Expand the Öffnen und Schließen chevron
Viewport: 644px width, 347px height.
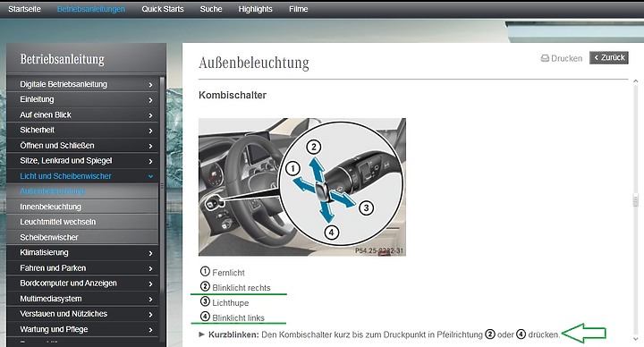pos(151,146)
